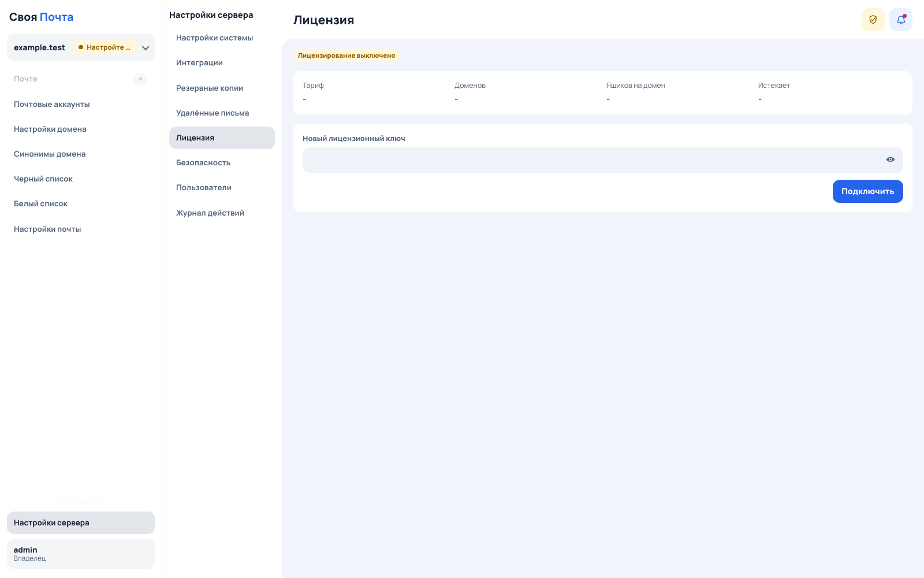Click the Своя Почта logo

pyautogui.click(x=41, y=17)
